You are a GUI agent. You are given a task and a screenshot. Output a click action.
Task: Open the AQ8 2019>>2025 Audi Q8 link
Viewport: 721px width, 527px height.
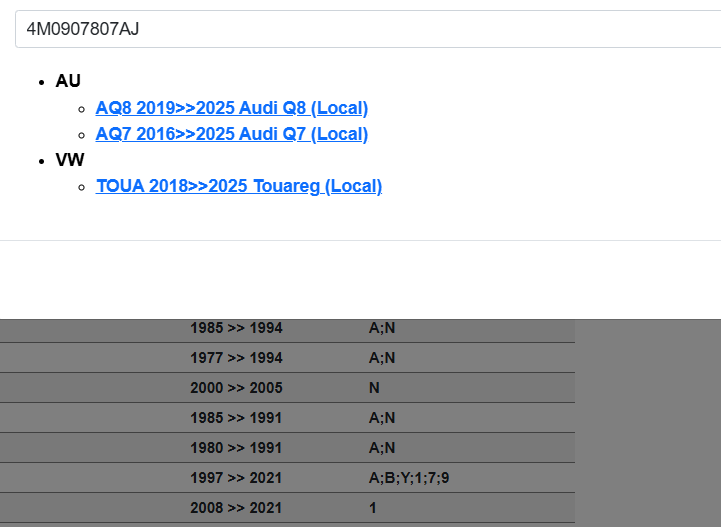click(231, 108)
